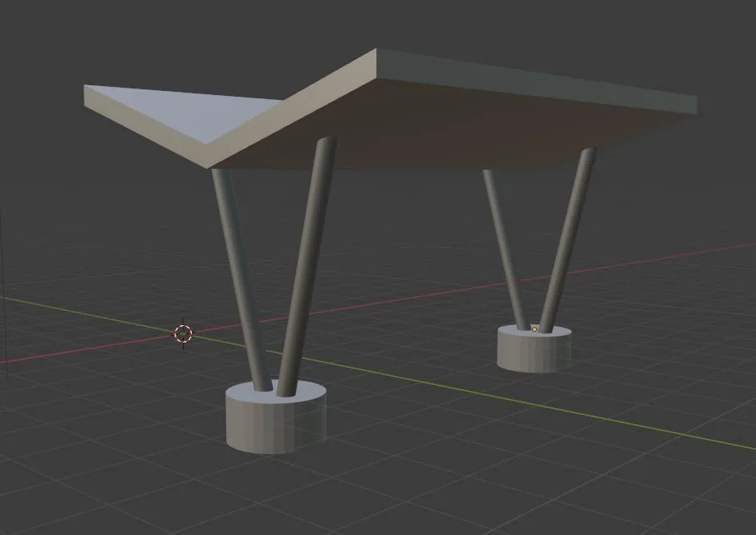Click the red-white 3D cursor
This screenshot has width=756, height=535.
183,333
